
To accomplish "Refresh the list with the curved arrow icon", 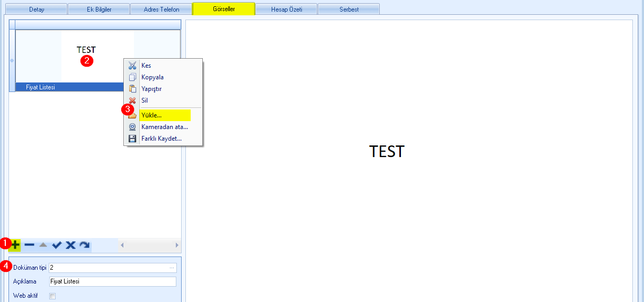I will point(84,245).
